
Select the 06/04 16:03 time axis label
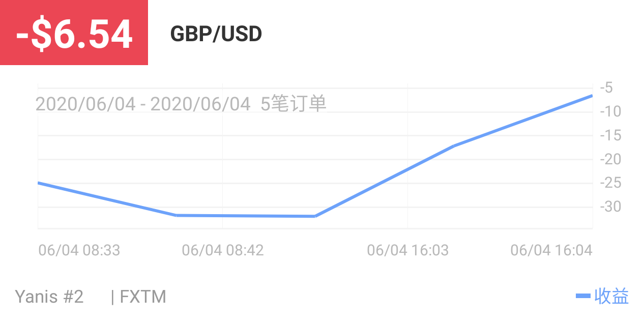pyautogui.click(x=408, y=250)
